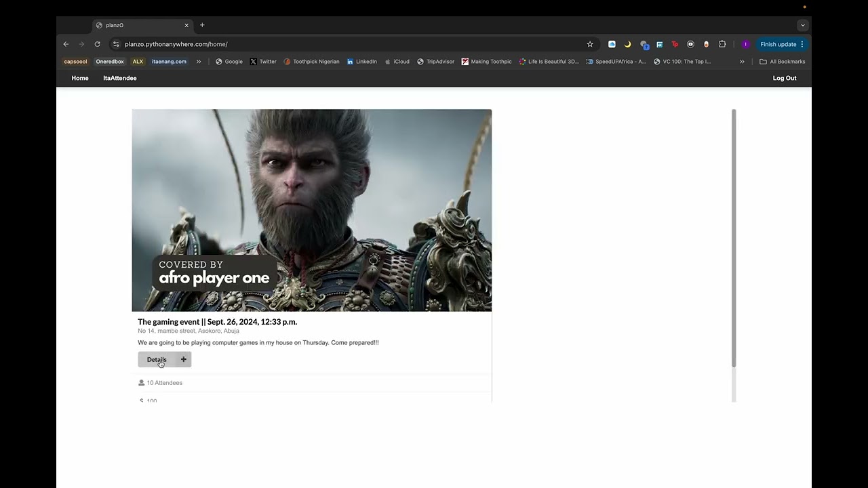Reload the page with refresh icon
Screen dimensions: 868x488
coord(97,44)
